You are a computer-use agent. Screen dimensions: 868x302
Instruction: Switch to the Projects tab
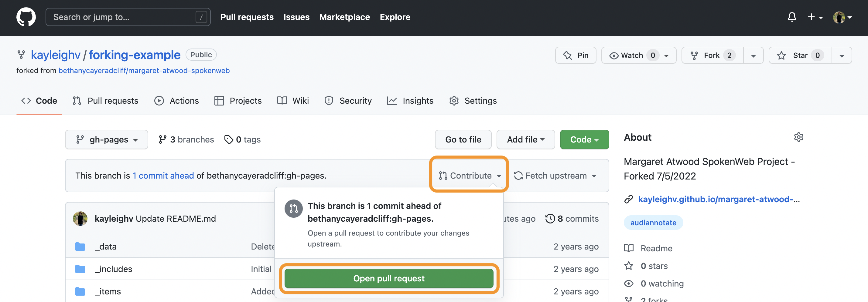click(238, 101)
